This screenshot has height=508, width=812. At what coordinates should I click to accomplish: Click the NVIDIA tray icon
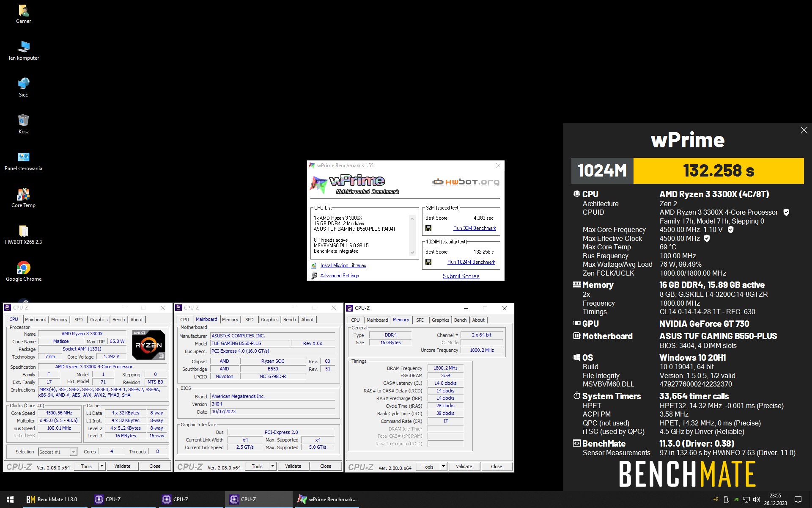tap(736, 500)
